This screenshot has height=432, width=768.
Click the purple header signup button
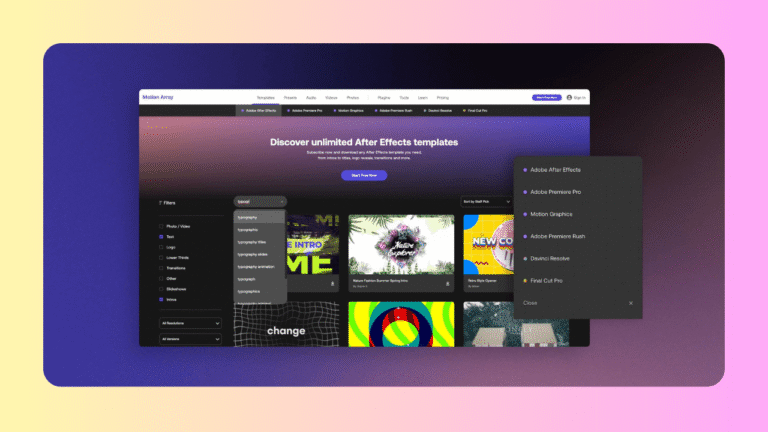[x=547, y=97]
